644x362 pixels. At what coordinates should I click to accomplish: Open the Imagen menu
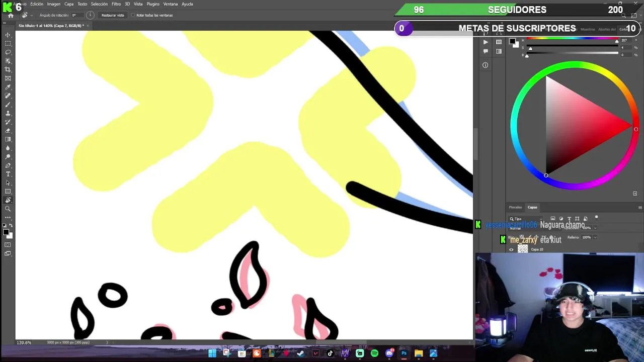54,4
